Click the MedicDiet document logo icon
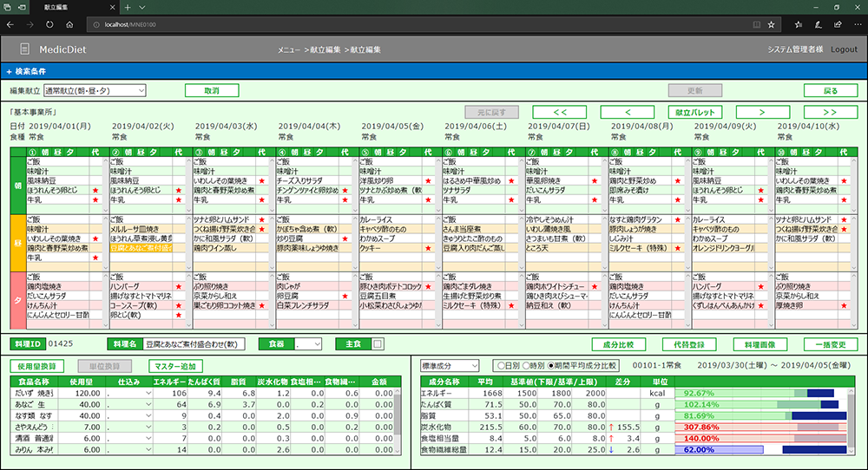This screenshot has width=868, height=470. pos(24,49)
